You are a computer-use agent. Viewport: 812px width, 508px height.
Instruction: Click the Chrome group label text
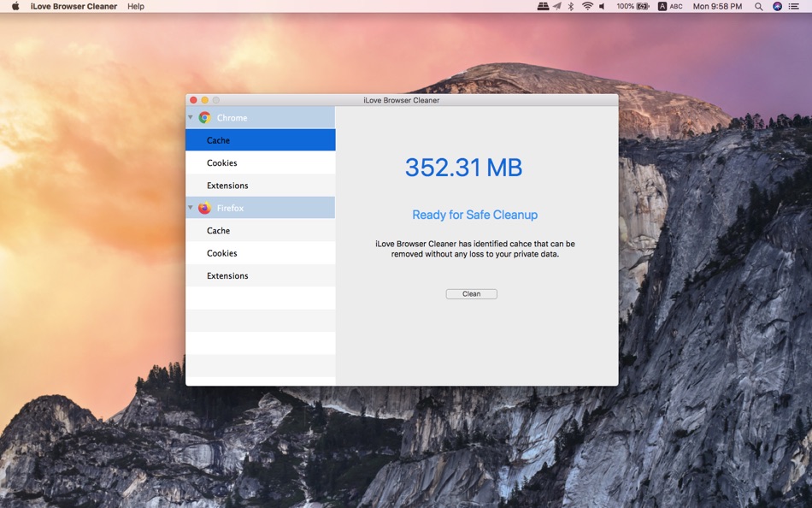click(232, 118)
